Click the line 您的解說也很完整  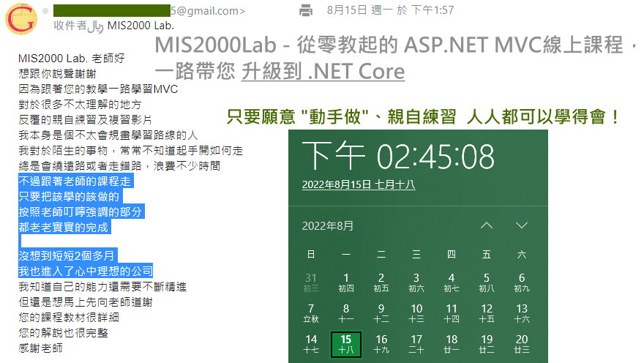click(x=63, y=332)
